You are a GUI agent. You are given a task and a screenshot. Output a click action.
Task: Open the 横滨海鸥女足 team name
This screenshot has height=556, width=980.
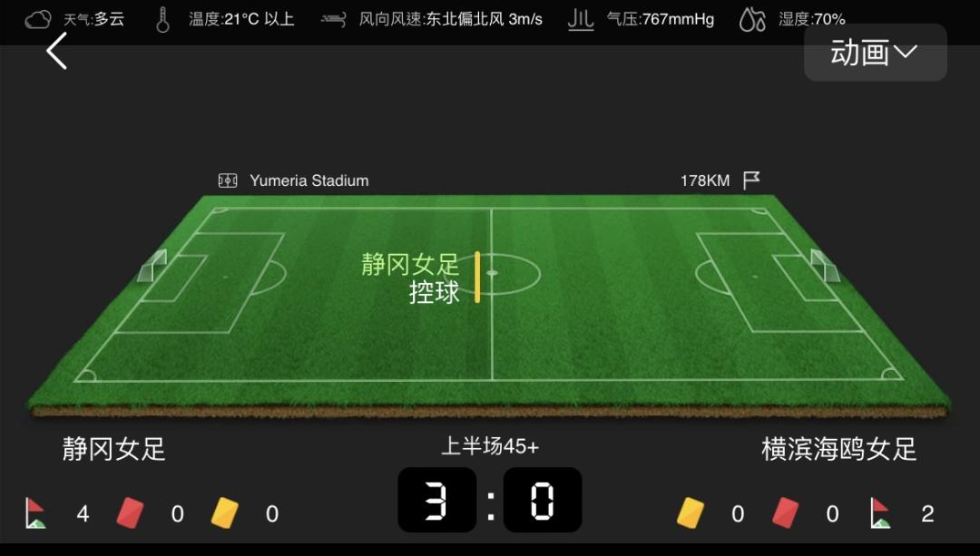[838, 449]
